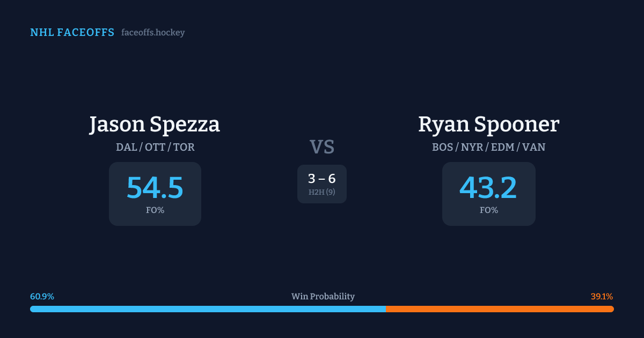Image resolution: width=644 pixels, height=338 pixels.
Task: Open the faceoffs.hockey link
Action: click(153, 33)
